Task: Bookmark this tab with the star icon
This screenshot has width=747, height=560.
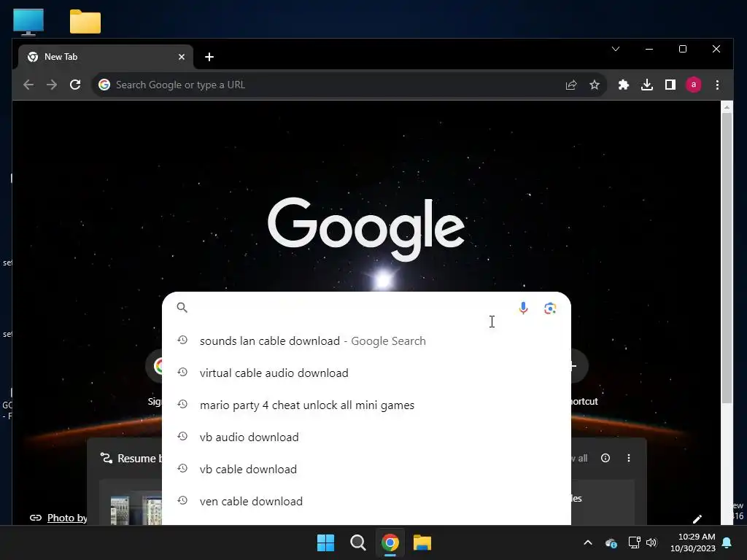Action: pyautogui.click(x=594, y=85)
